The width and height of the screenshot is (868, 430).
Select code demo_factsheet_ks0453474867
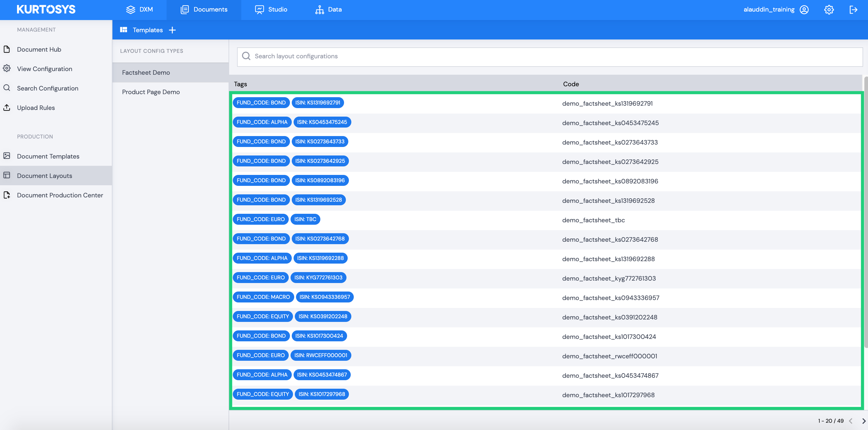610,375
